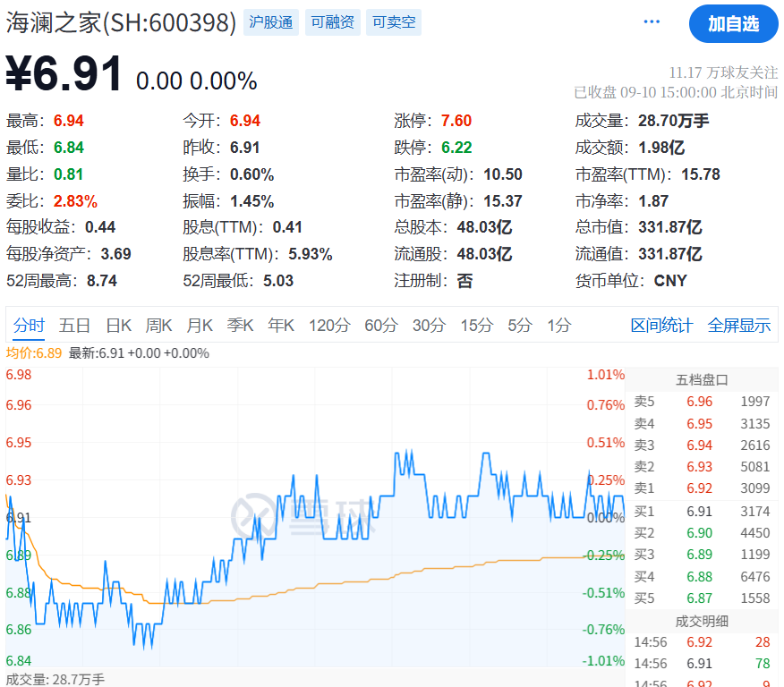The width and height of the screenshot is (784, 687).
Task: Select the 分时 chart tab
Action: [x=28, y=325]
